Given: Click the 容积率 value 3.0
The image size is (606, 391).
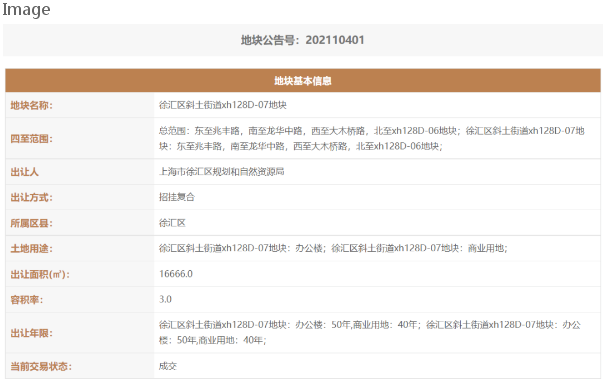Looking at the screenshot, I should click(165, 299).
